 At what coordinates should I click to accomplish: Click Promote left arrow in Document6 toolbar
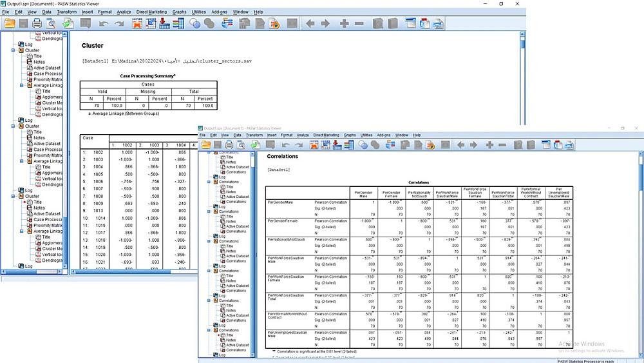coord(310,24)
